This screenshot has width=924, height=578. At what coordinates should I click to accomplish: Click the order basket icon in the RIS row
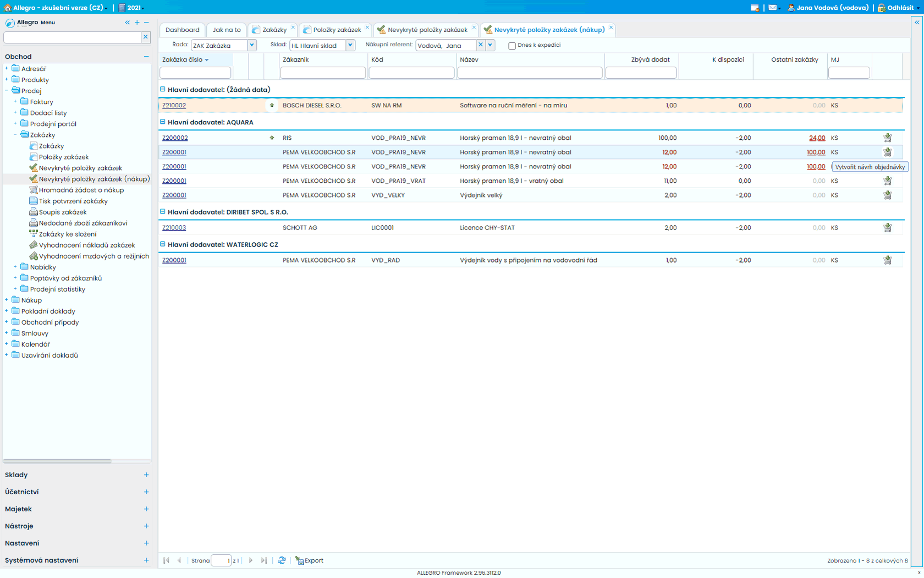pyautogui.click(x=887, y=138)
